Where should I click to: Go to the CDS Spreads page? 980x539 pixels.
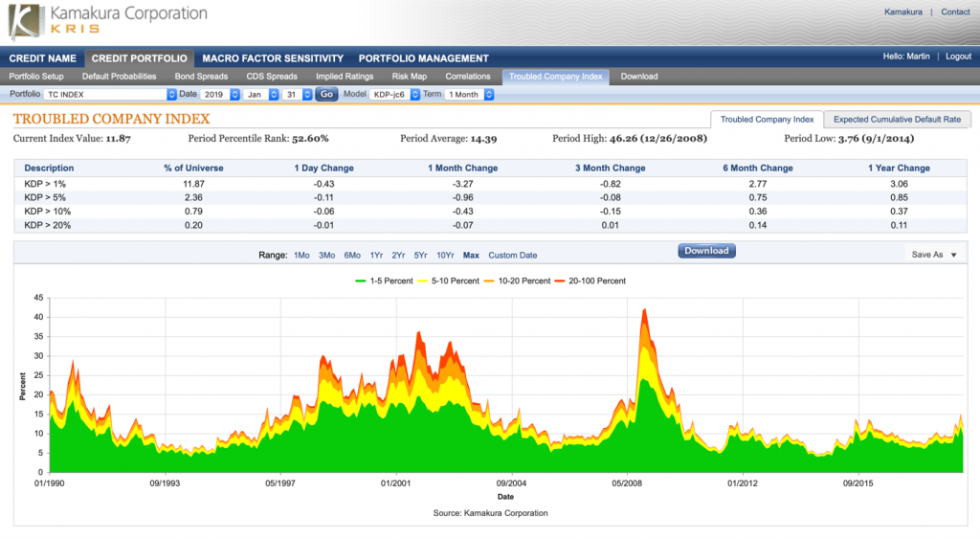pos(271,77)
